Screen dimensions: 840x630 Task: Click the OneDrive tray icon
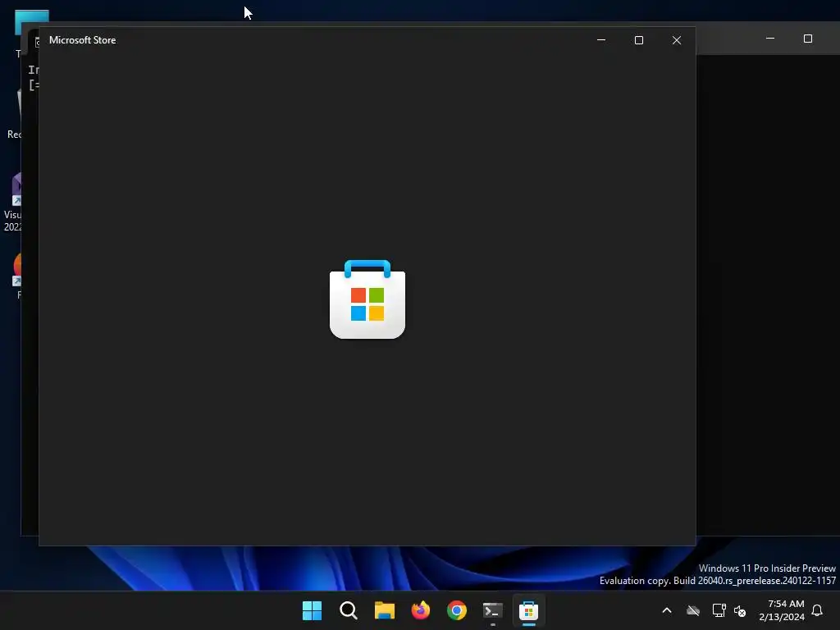[693, 610]
